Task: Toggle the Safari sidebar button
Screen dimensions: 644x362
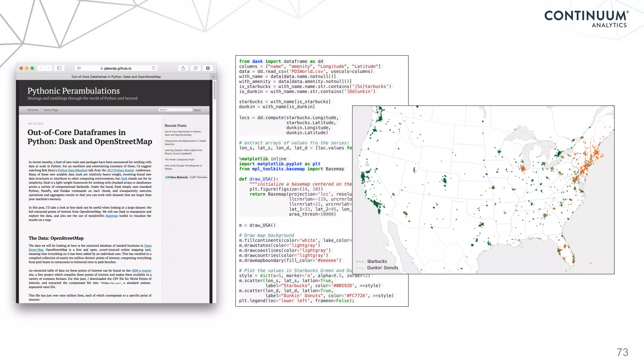Action: (x=59, y=68)
